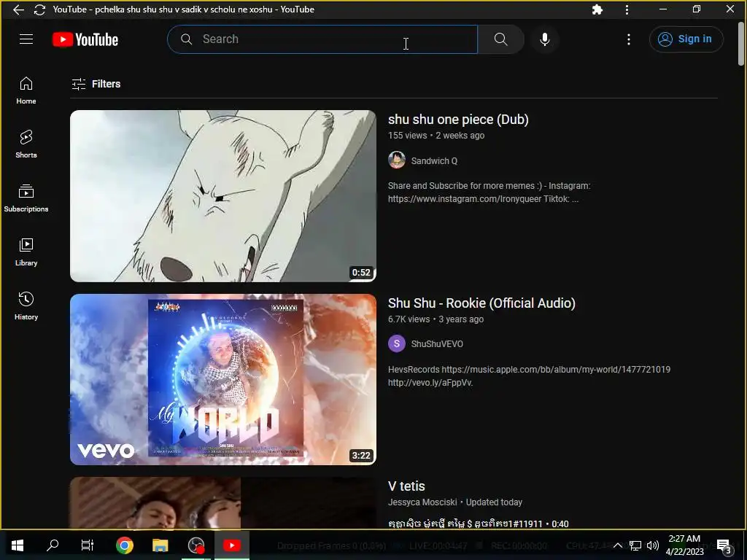Open the ShuShuVEVO channel name
This screenshot has width=747, height=560.
click(437, 344)
